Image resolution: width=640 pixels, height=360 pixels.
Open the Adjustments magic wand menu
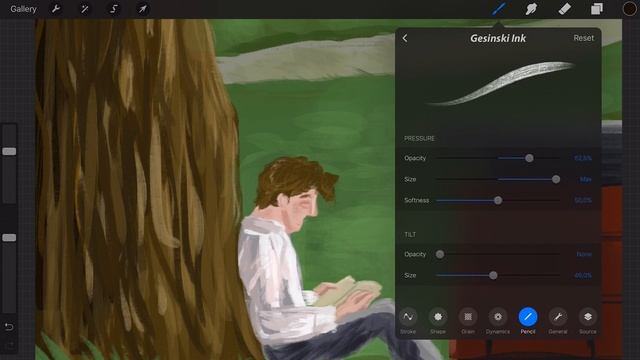click(84, 9)
